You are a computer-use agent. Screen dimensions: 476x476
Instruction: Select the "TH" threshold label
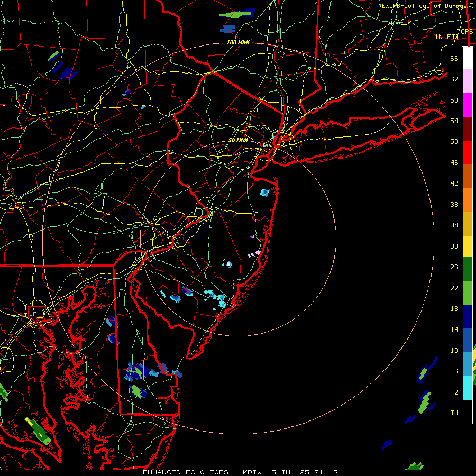[454, 413]
